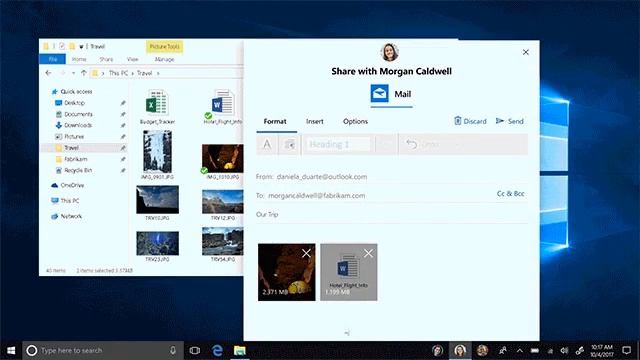
Task: Click Morgan Caldwell's profile picture in share panel
Action: pyautogui.click(x=389, y=52)
